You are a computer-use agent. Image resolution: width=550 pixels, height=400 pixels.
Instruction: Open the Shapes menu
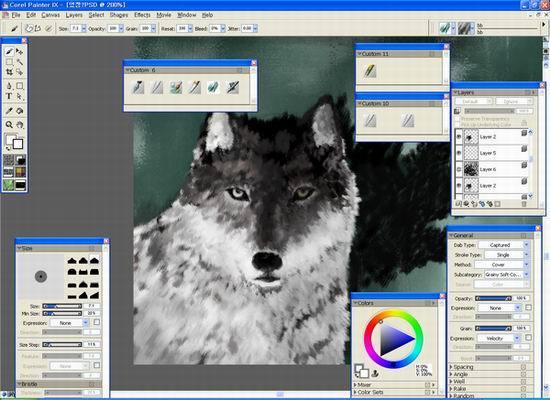(x=119, y=15)
